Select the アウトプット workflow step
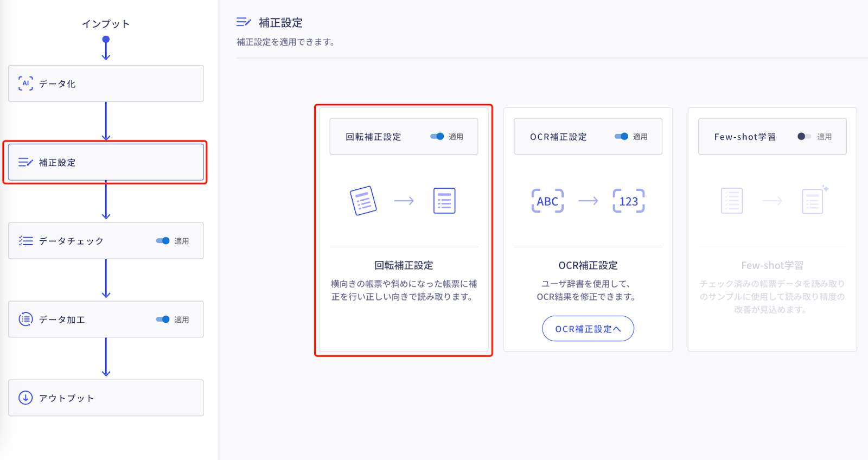This screenshot has height=460, width=868. 106,398
